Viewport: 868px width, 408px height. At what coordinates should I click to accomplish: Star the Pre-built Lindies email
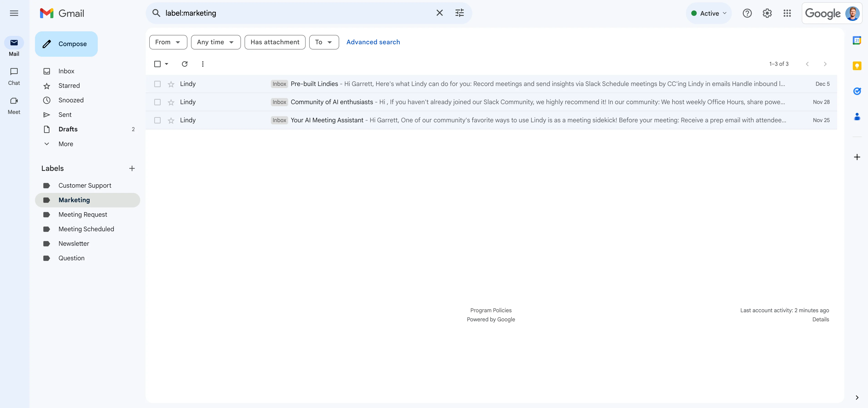[x=171, y=84]
